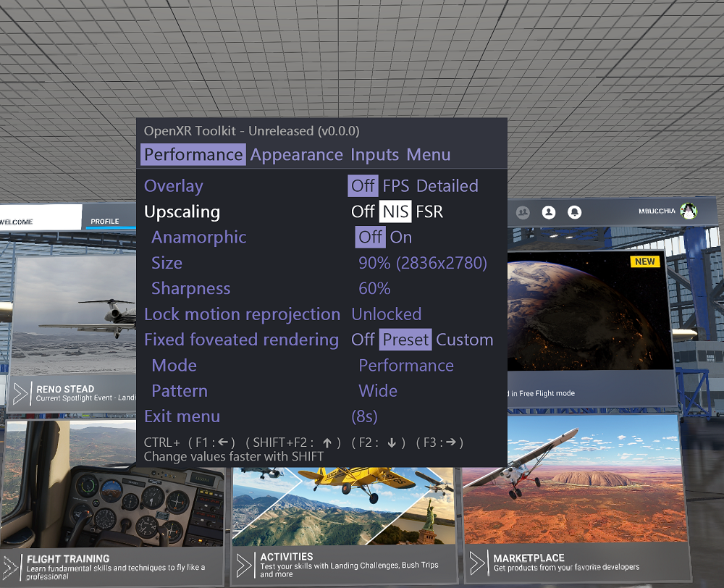Open the Appearance menu
The width and height of the screenshot is (724, 588).
coord(298,154)
